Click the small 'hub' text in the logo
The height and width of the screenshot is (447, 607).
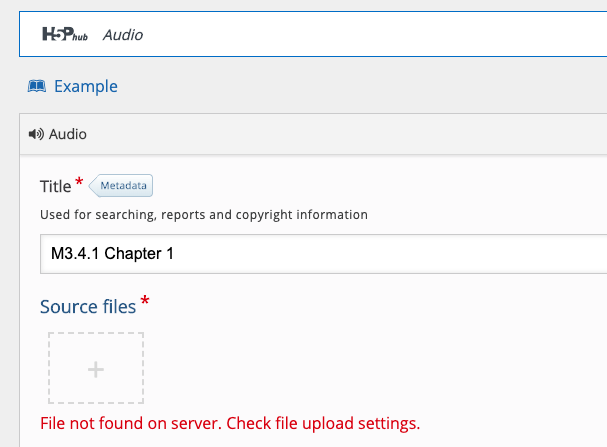pyautogui.click(x=80, y=38)
